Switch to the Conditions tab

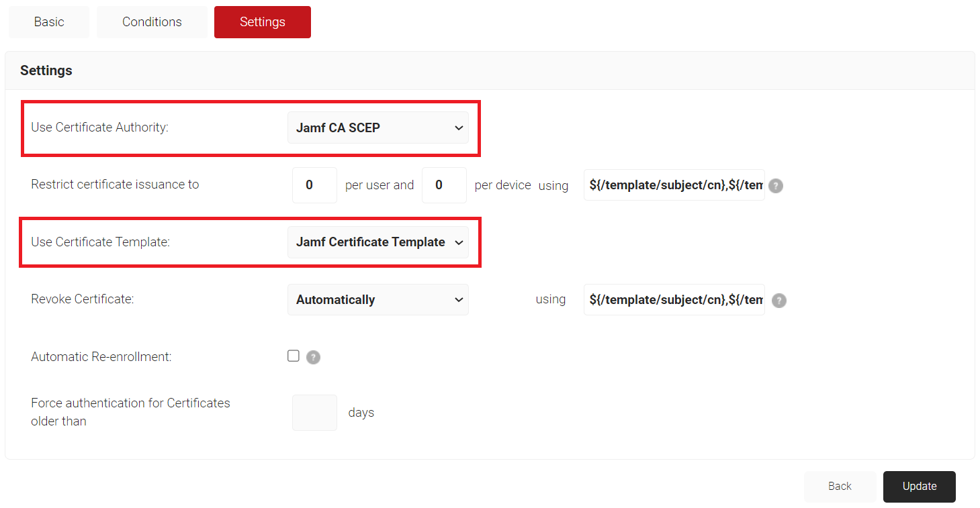[152, 22]
